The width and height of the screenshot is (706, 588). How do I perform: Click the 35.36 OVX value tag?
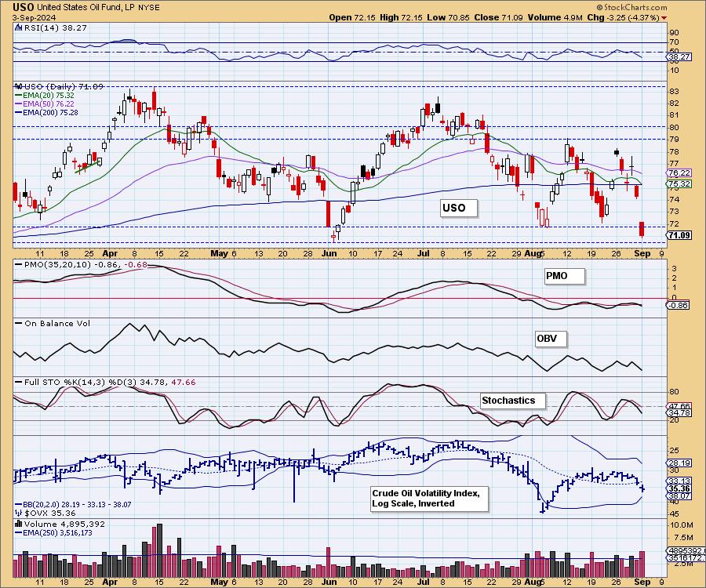pos(679,488)
